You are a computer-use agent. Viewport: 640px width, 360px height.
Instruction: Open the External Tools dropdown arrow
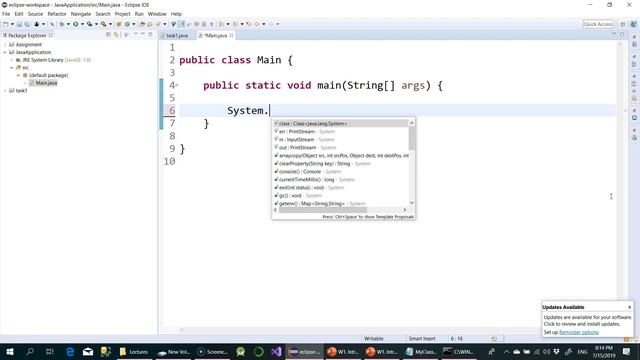click(110, 24)
